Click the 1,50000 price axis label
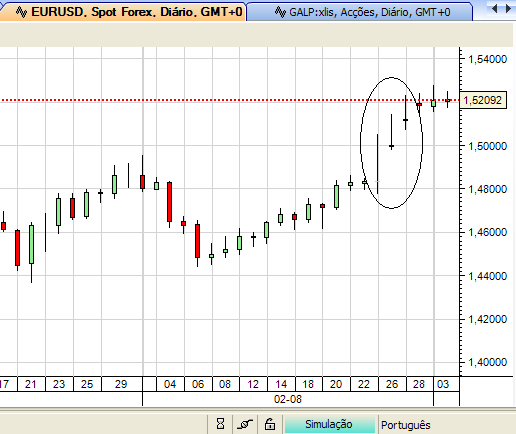Image resolution: width=516 pixels, height=434 pixels. pos(487,146)
